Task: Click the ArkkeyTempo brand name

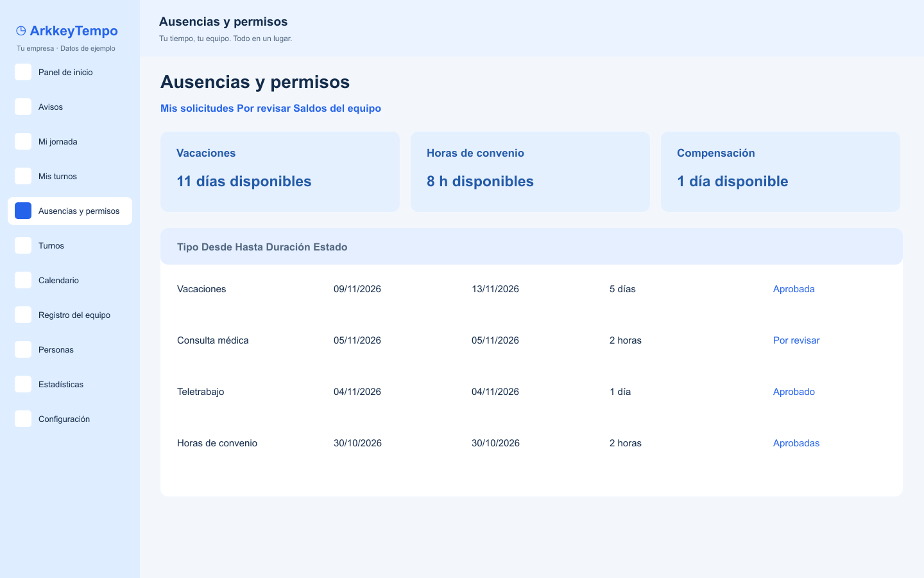Action: click(74, 31)
